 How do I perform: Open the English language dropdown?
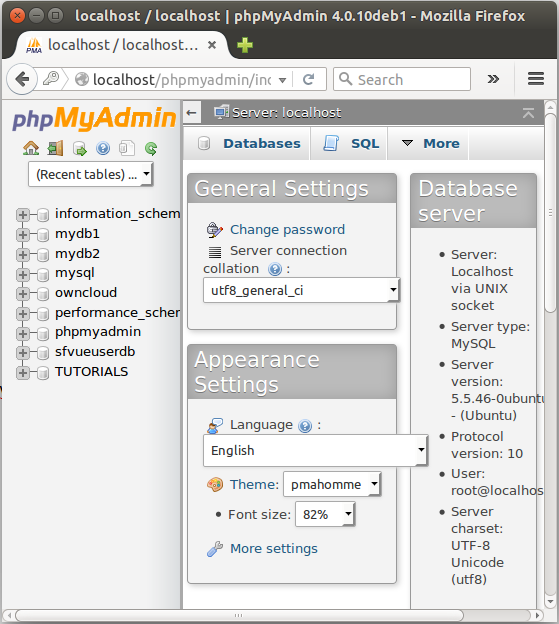click(x=316, y=450)
